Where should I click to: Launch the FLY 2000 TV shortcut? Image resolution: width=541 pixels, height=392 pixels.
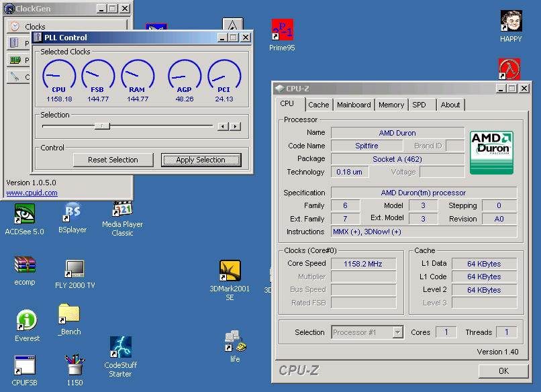tap(75, 270)
